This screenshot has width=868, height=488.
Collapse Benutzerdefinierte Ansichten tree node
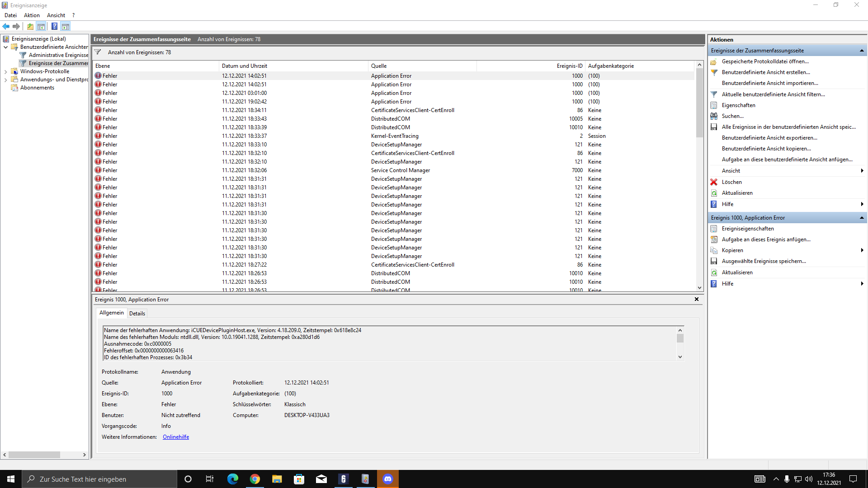pos(5,47)
